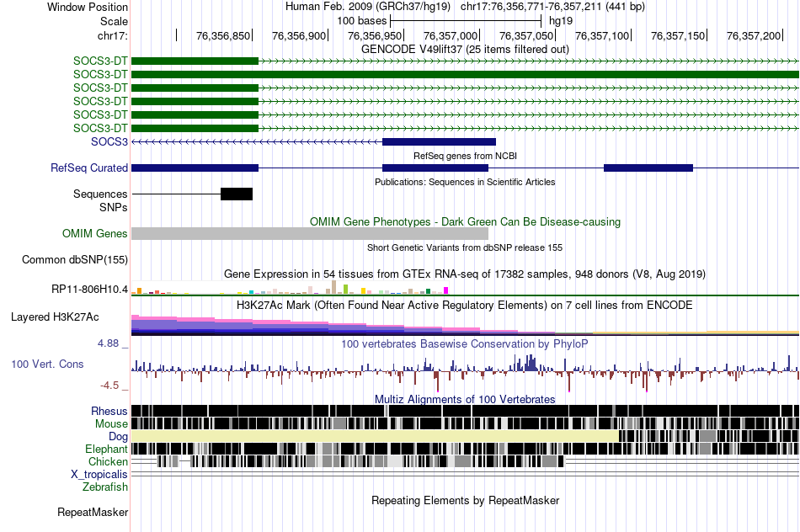Select the Scale row label

coord(114,21)
